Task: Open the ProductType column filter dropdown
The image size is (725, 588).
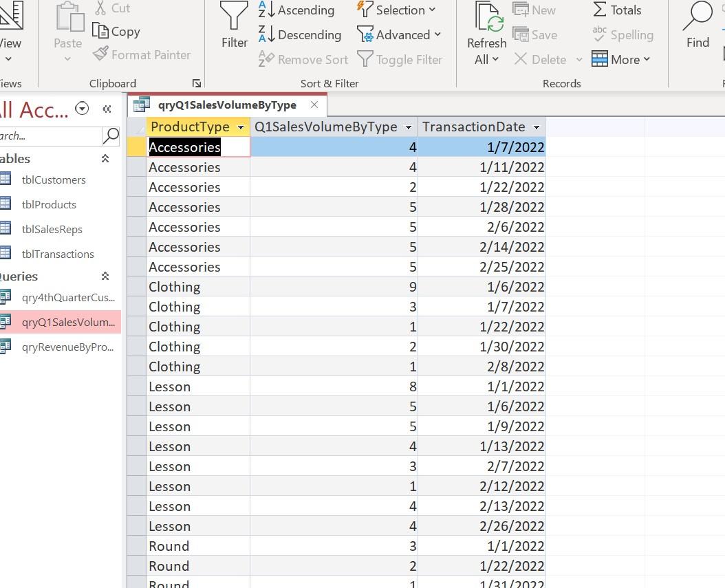Action: [x=241, y=127]
